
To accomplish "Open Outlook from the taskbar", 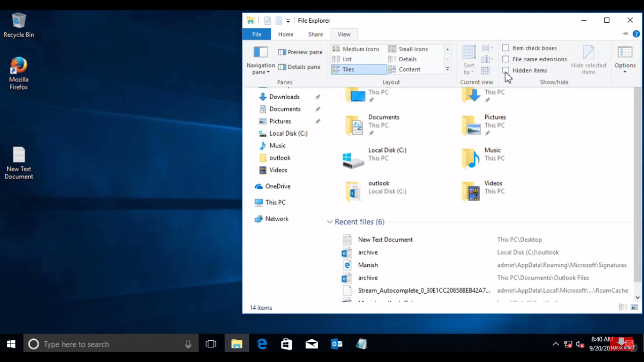I will (x=336, y=344).
